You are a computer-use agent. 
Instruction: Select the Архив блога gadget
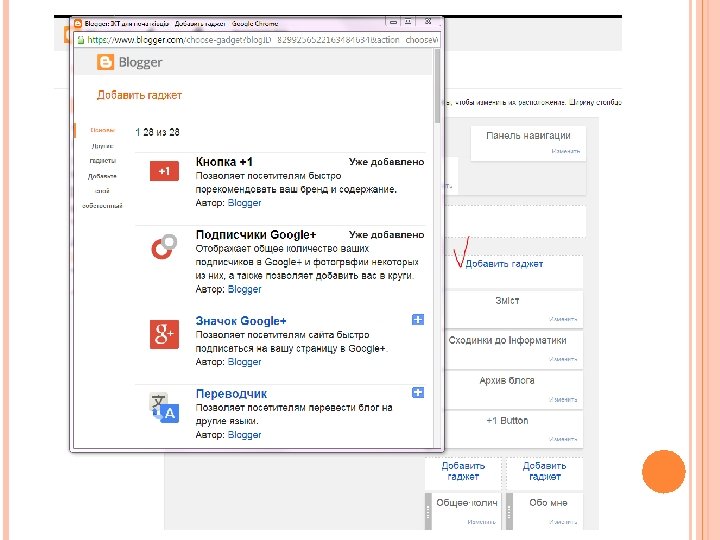514,389
